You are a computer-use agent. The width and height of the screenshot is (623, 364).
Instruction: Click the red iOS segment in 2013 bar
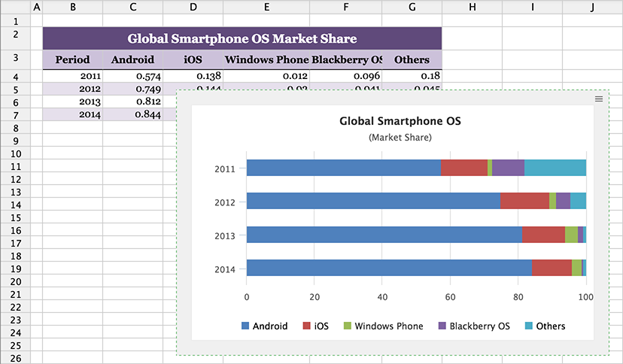point(542,235)
